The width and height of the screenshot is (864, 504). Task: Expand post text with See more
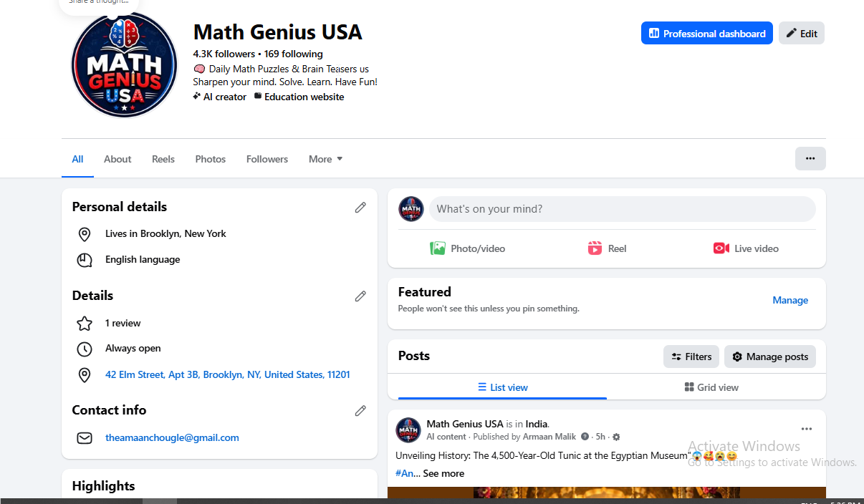click(x=443, y=473)
